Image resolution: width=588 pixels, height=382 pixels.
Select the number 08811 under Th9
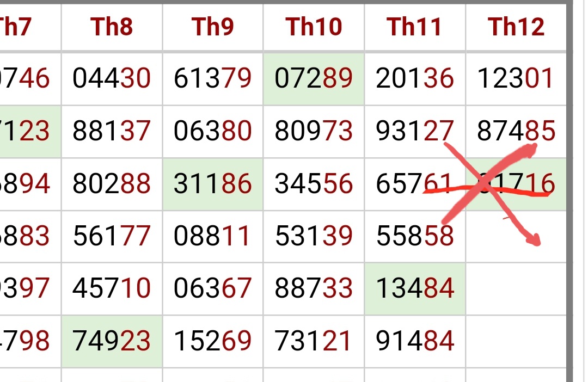pos(213,236)
